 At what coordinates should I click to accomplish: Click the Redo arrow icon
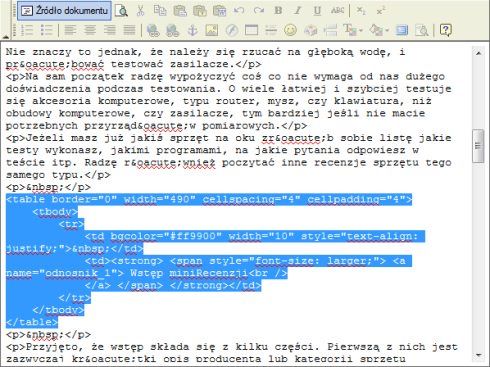point(259,11)
